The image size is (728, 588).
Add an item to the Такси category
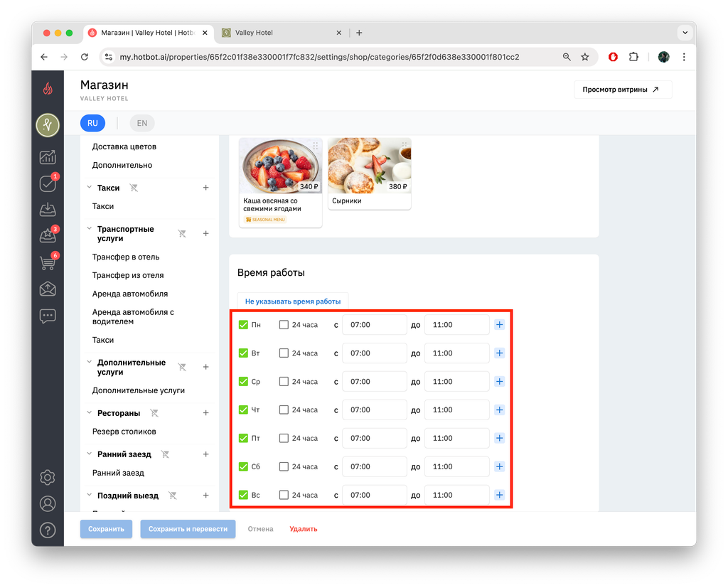coord(205,188)
